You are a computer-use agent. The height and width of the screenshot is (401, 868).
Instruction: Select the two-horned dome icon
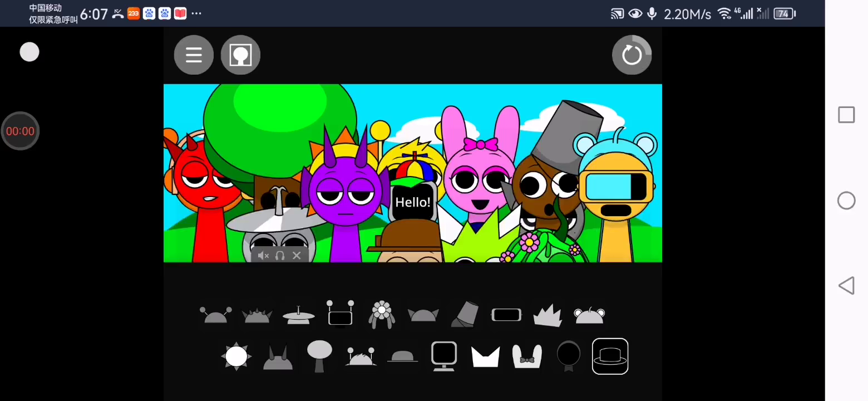click(x=278, y=358)
